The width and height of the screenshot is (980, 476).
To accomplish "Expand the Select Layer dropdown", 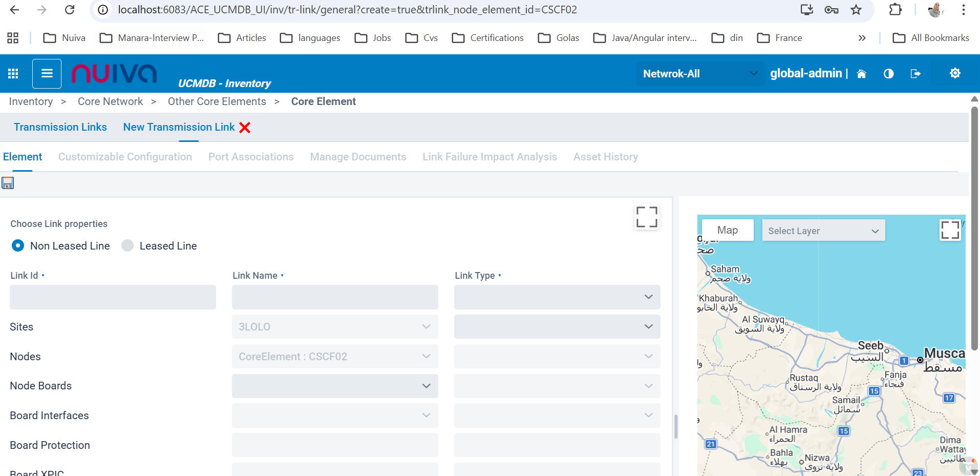I will [x=823, y=231].
